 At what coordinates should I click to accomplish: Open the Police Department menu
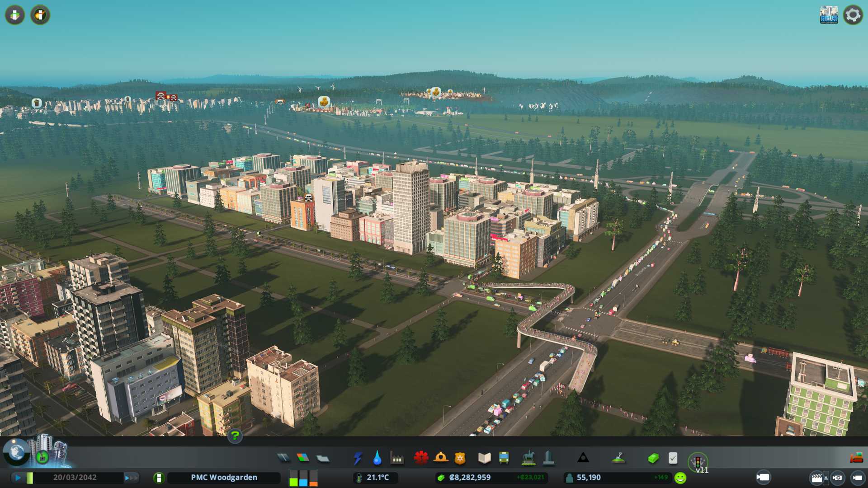tap(460, 458)
